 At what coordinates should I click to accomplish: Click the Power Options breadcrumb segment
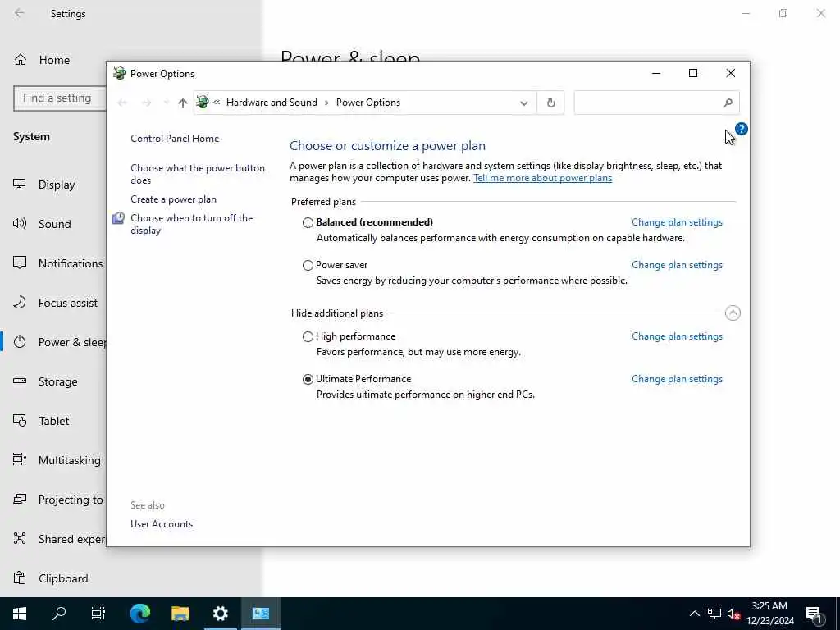368,103
